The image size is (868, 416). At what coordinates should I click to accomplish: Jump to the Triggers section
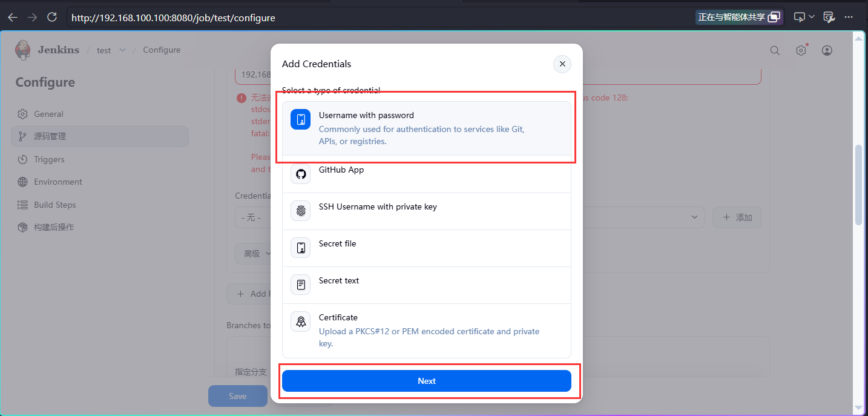pos(100,159)
